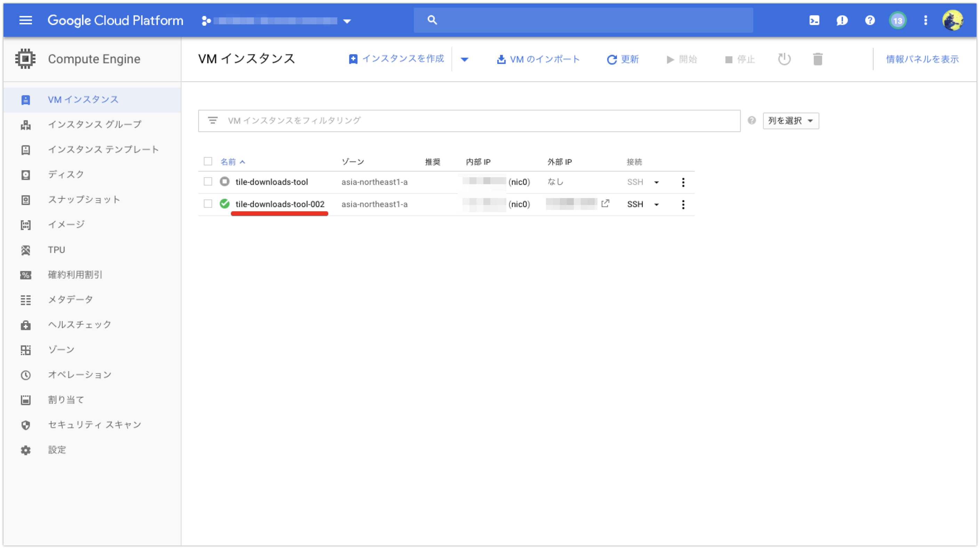Open the help question mark icon
This screenshot has height=549, width=980.
tap(870, 21)
